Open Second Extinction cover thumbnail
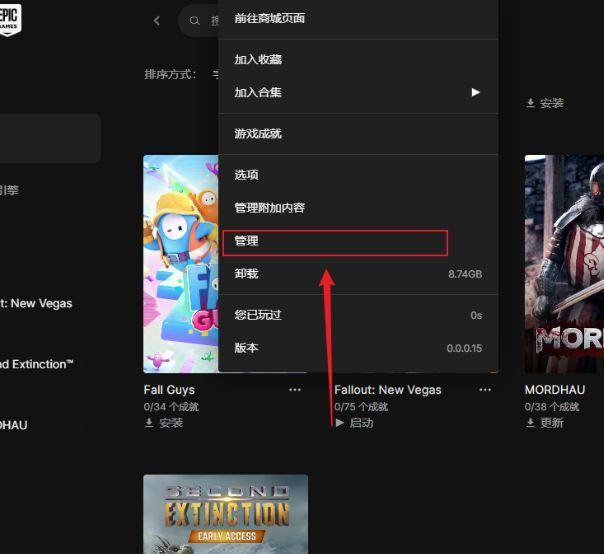 (226, 514)
